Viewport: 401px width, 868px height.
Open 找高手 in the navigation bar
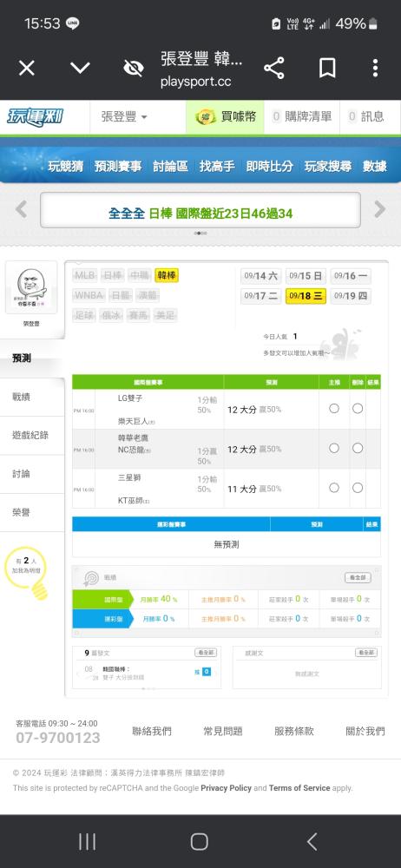pyautogui.click(x=217, y=166)
